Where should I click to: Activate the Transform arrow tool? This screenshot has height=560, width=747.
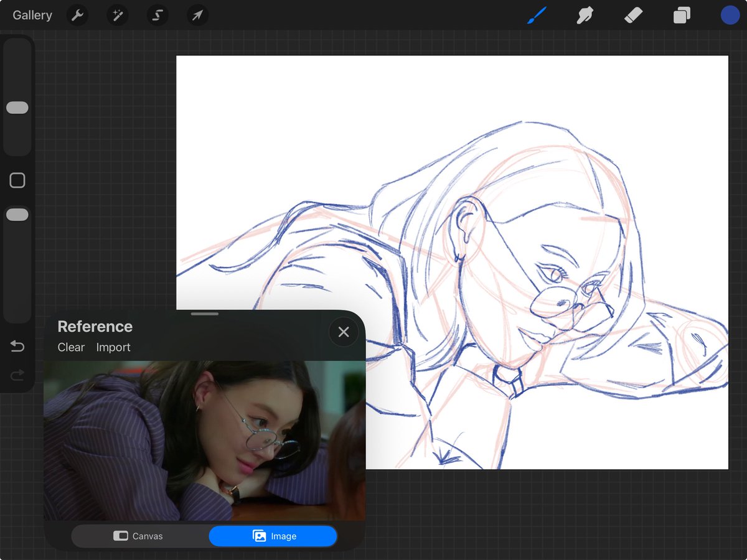[x=197, y=16]
